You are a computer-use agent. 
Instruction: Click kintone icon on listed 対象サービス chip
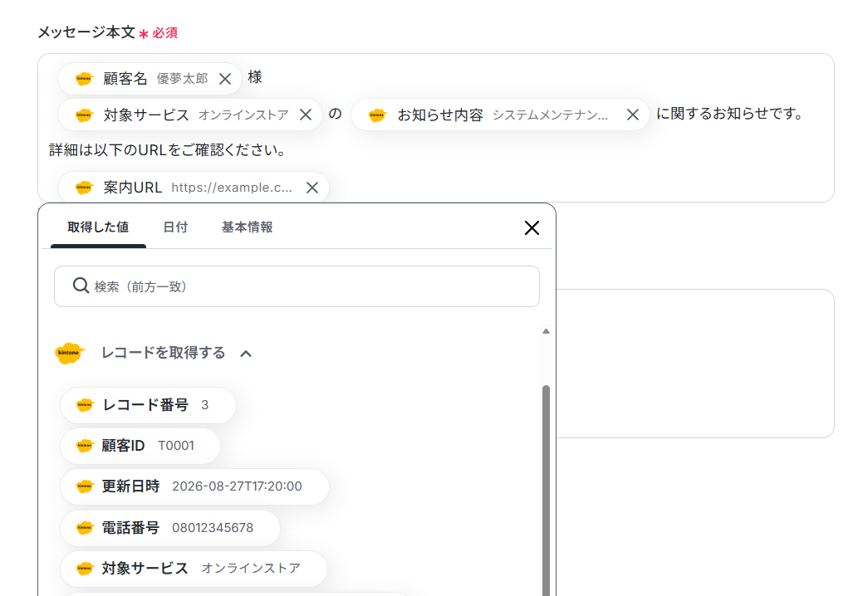pyautogui.click(x=85, y=569)
